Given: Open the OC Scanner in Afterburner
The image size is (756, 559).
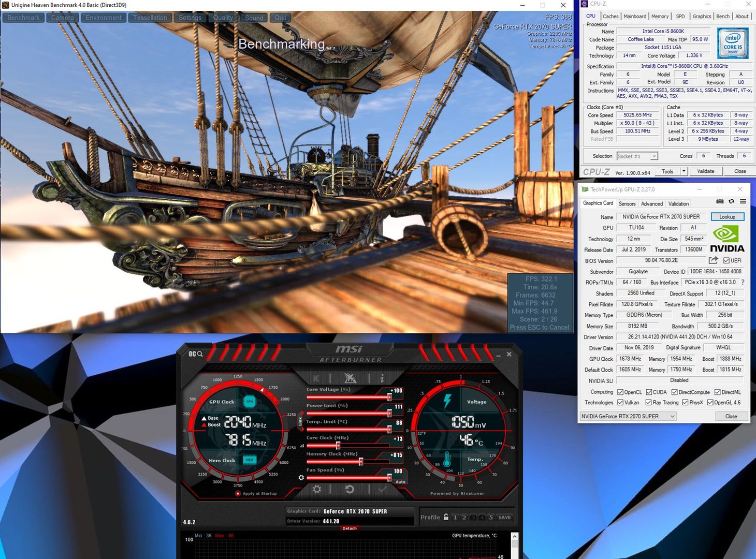Looking at the screenshot, I should pyautogui.click(x=195, y=354).
